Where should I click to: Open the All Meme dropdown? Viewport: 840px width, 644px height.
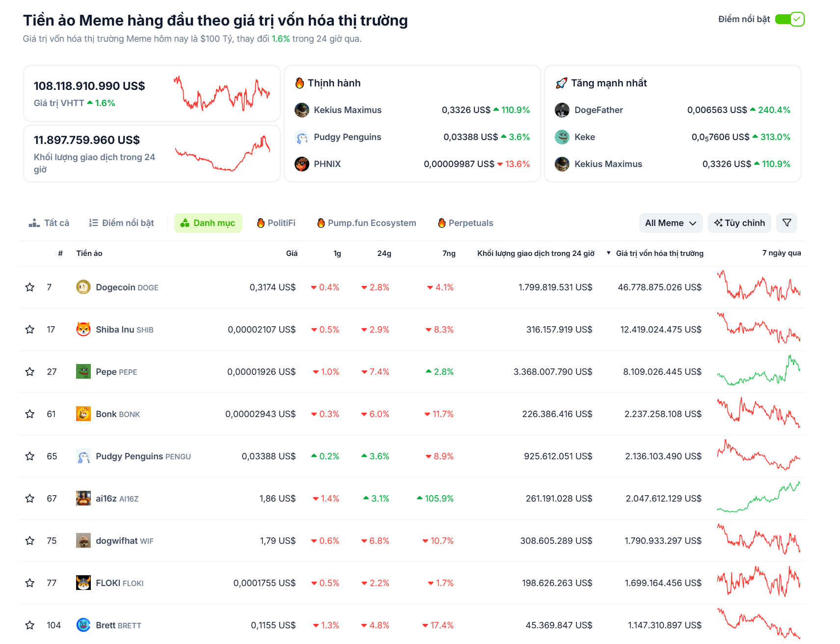click(671, 223)
